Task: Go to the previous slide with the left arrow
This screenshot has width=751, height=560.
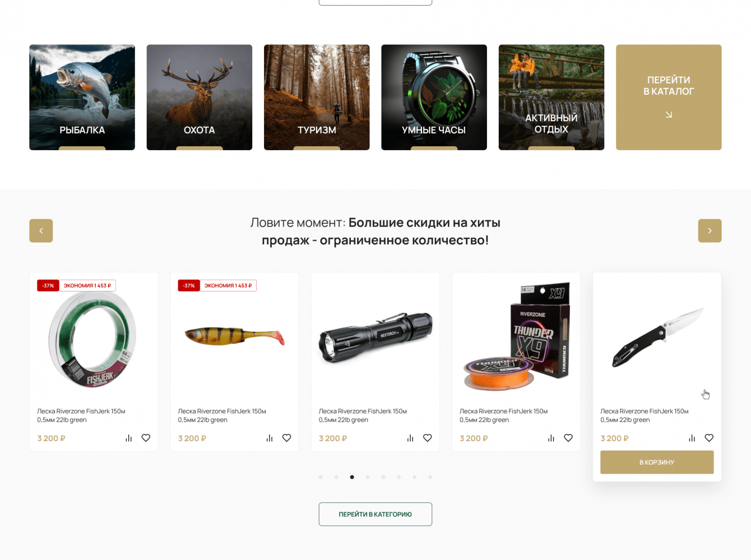Action: point(41,230)
